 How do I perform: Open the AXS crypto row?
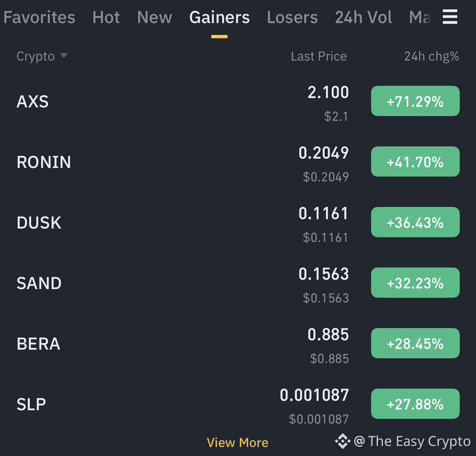coord(238,101)
